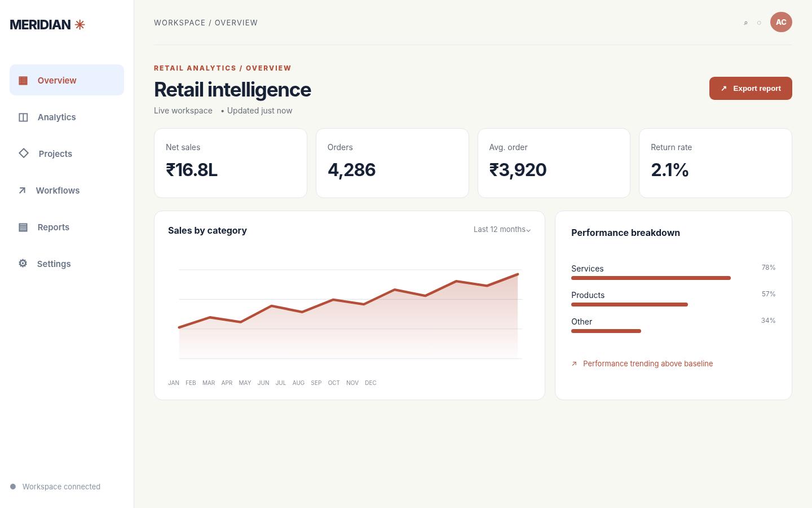Click the 57% Products percentage

pyautogui.click(x=769, y=294)
